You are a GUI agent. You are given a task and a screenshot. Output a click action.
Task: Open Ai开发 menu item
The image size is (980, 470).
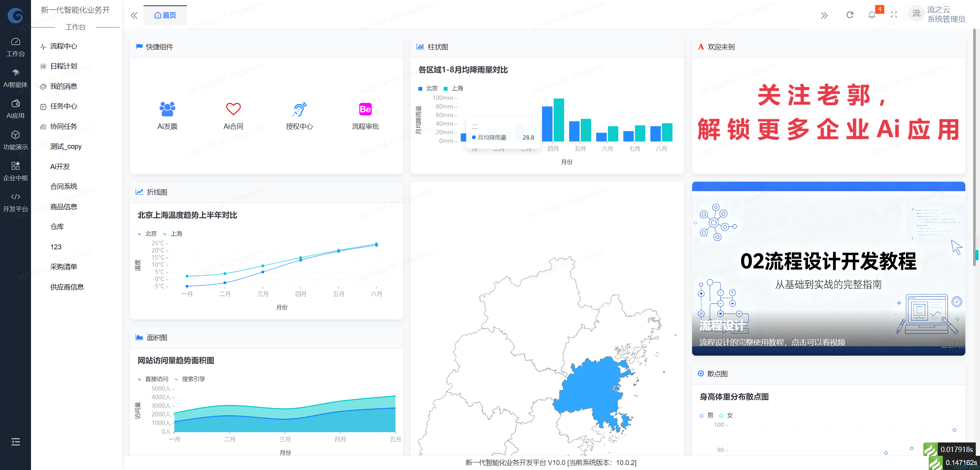pos(60,167)
